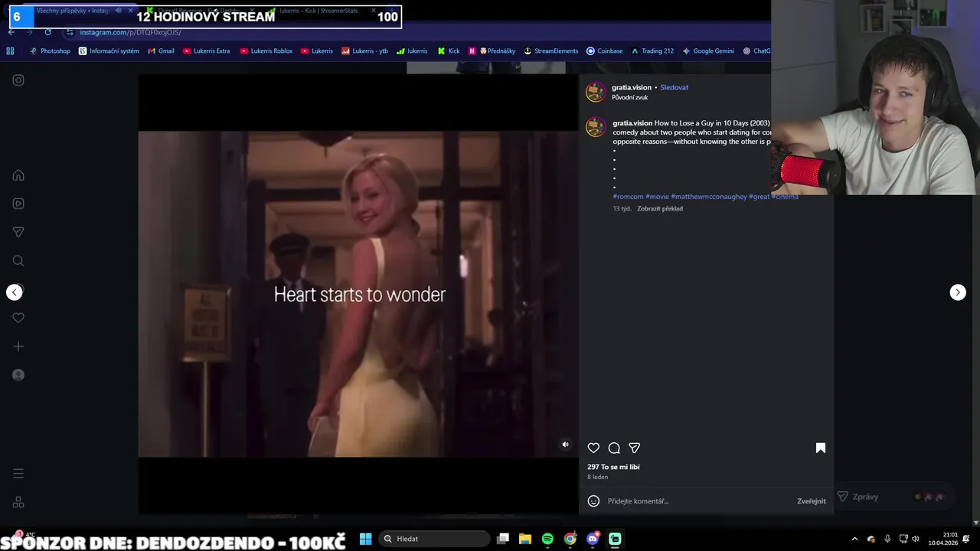The image size is (980, 551).
Task: Open the taskbar clock showing 21:01
Action: coord(943,539)
